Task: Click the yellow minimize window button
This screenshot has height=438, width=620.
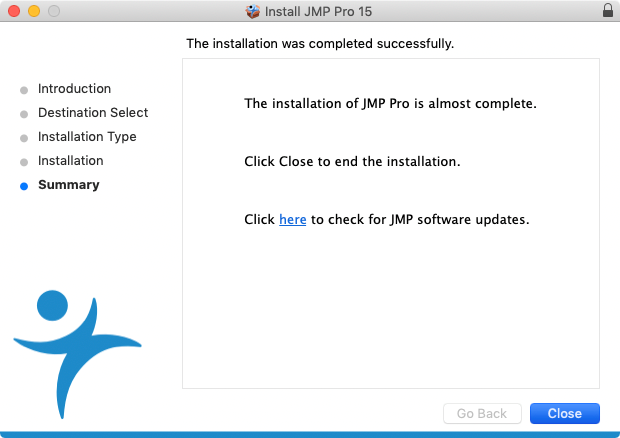Action: (34, 11)
